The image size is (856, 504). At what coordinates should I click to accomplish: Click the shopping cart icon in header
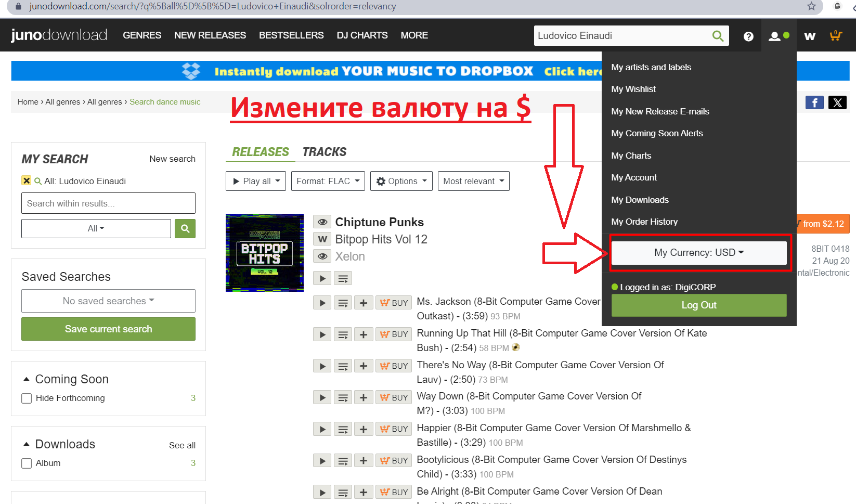tap(835, 35)
